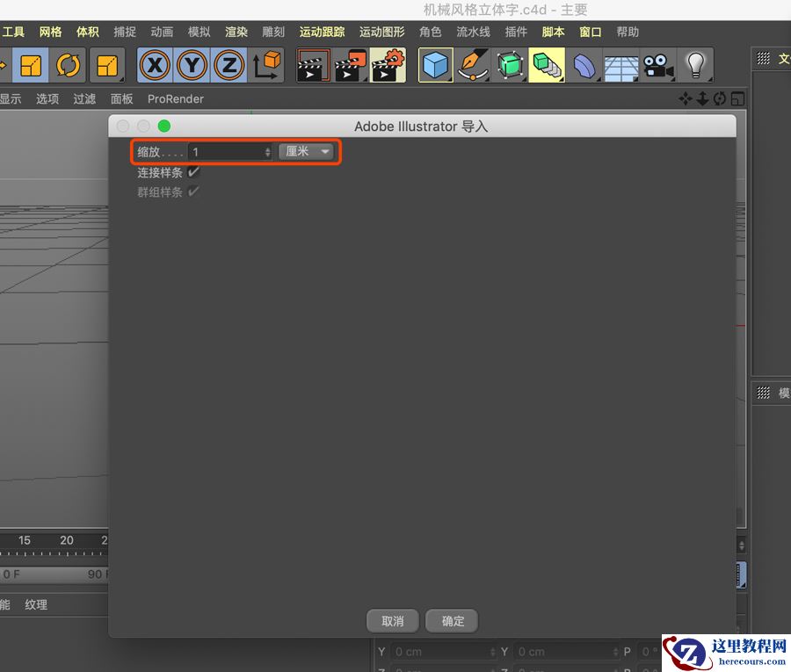Screen dimensions: 791x672
Task: Toggle the X axis lock
Action: [156, 66]
